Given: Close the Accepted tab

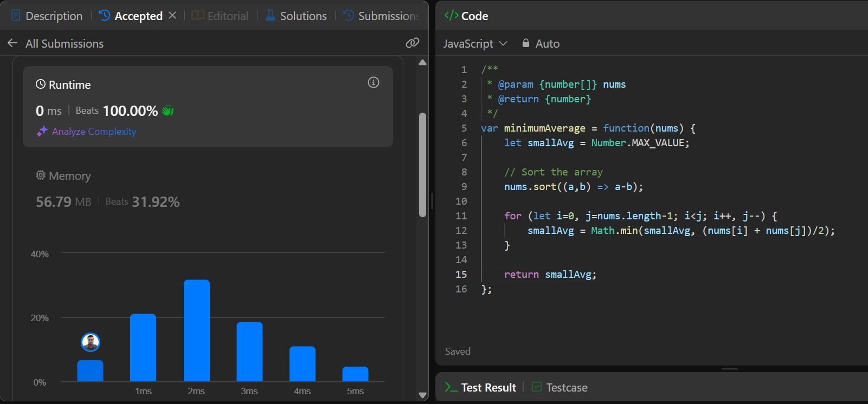Looking at the screenshot, I should [172, 16].
